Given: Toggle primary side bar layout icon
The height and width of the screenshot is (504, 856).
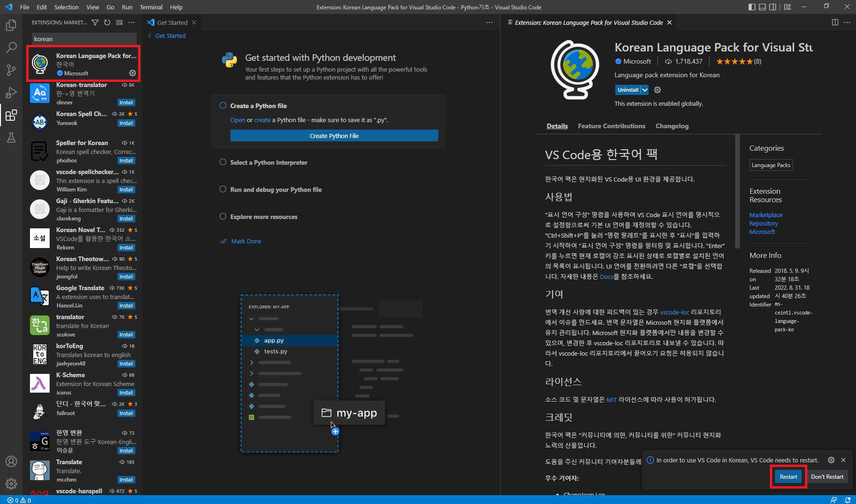Looking at the screenshot, I should (752, 7).
